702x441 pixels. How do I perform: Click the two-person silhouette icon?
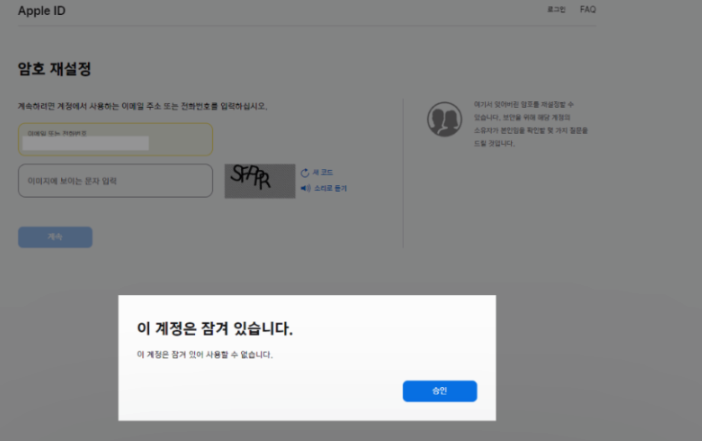pyautogui.click(x=444, y=119)
